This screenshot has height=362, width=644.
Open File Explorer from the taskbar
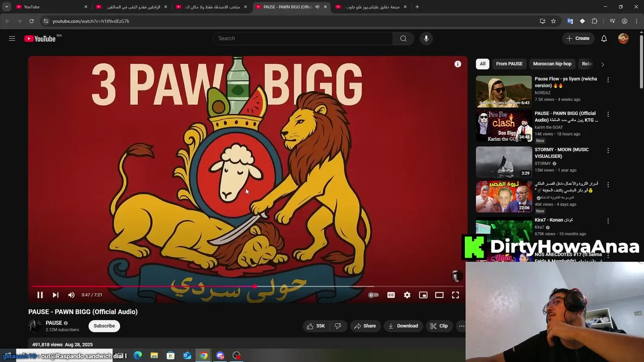(x=154, y=355)
